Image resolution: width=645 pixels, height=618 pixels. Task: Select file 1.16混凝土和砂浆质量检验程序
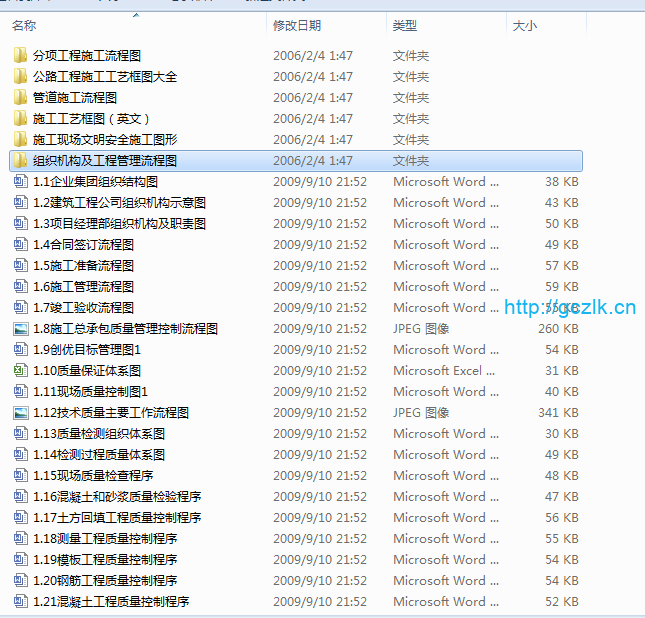click(x=117, y=497)
